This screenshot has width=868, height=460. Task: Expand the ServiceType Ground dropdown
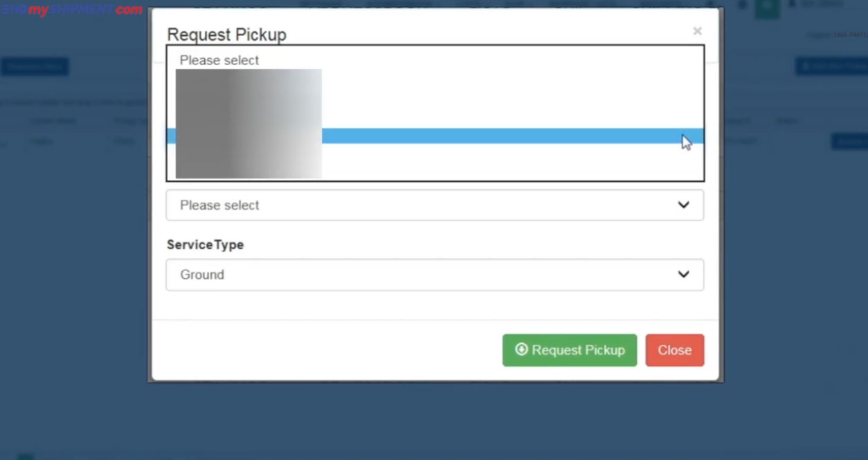point(435,275)
